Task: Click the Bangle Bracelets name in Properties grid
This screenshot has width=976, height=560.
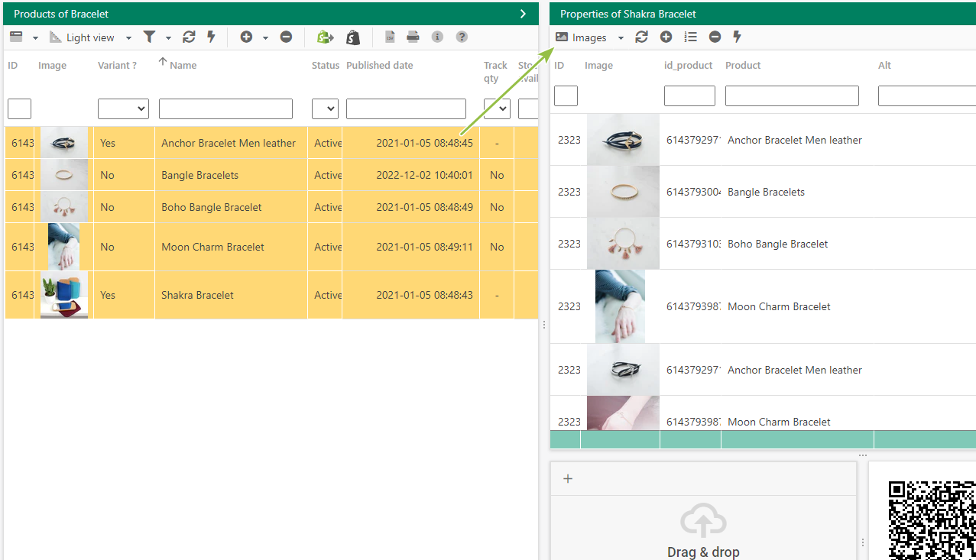Action: [x=766, y=192]
